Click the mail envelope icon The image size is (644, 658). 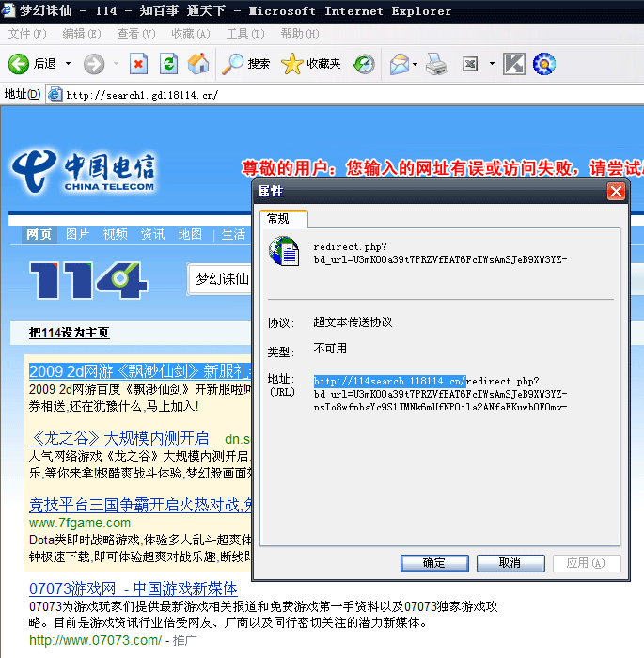400,64
